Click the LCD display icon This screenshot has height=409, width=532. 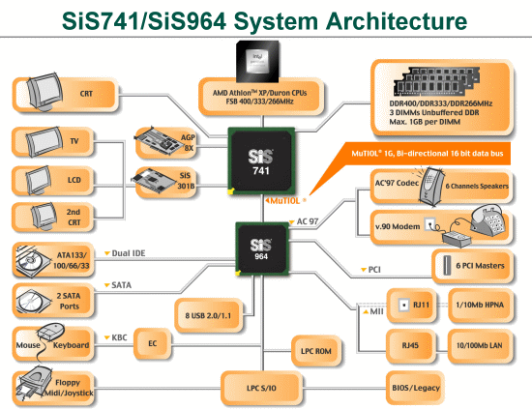pyautogui.click(x=38, y=180)
